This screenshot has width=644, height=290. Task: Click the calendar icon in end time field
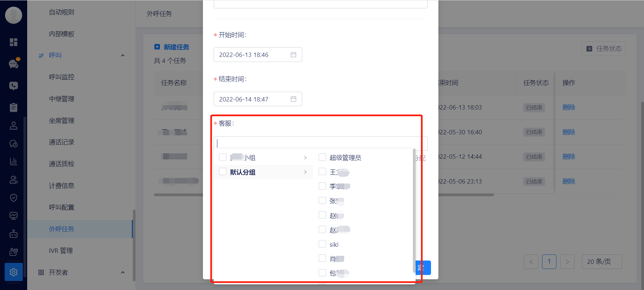point(293,99)
